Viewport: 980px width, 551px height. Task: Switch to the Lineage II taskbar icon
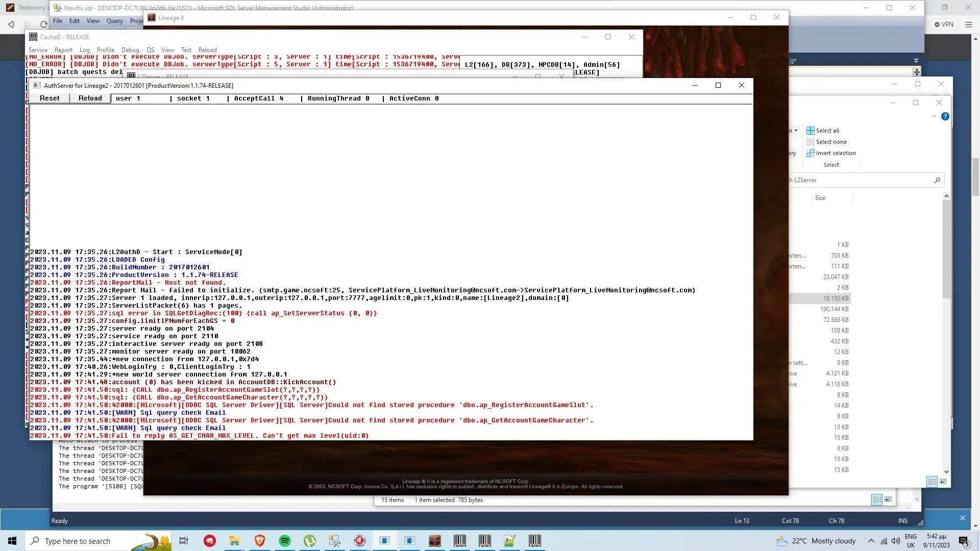[x=435, y=541]
